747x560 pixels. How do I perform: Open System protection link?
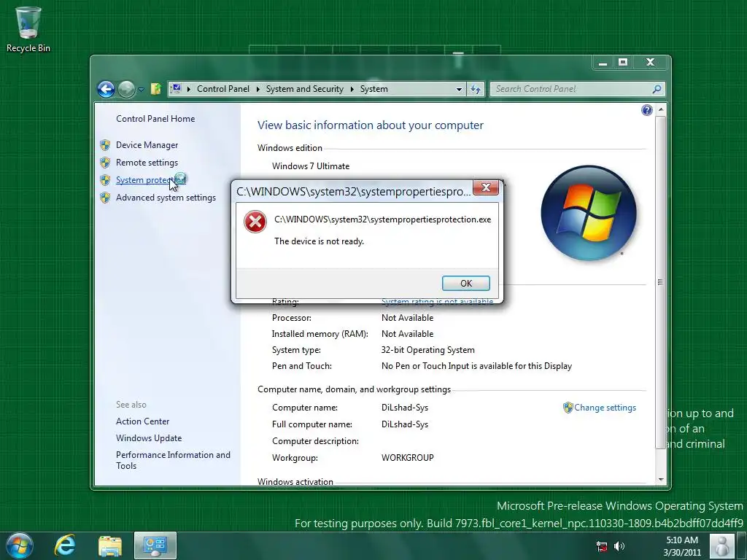pos(150,180)
